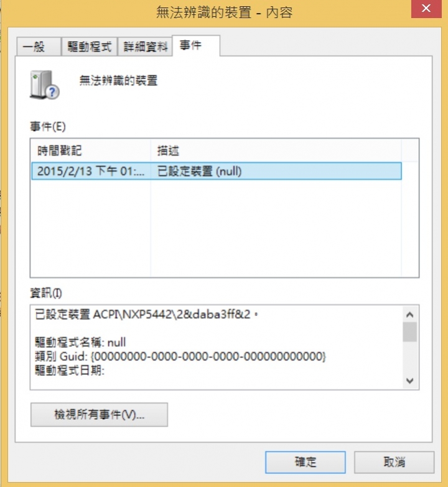The height and width of the screenshot is (487, 448).
Task: Click the information box scroll down arrow
Action: click(x=409, y=381)
